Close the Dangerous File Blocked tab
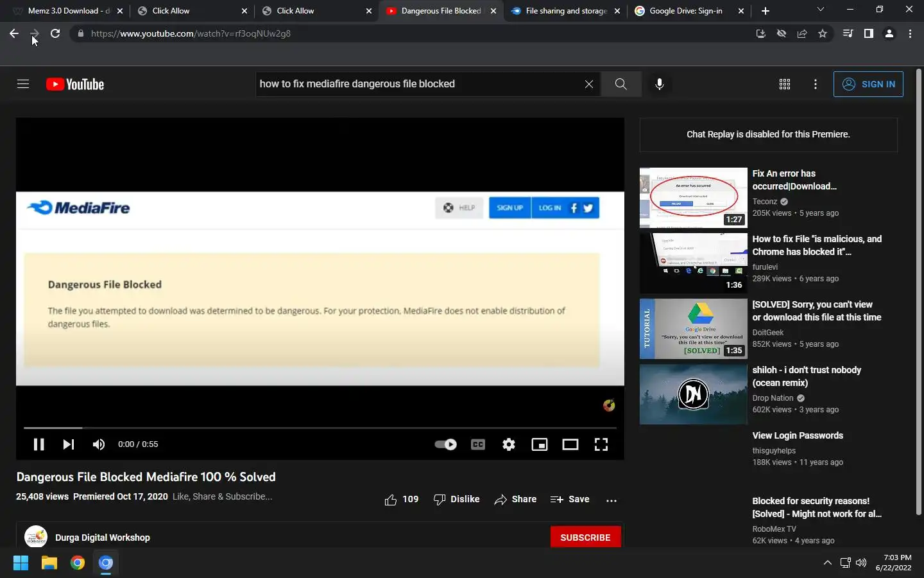The height and width of the screenshot is (578, 924). pyautogui.click(x=493, y=11)
